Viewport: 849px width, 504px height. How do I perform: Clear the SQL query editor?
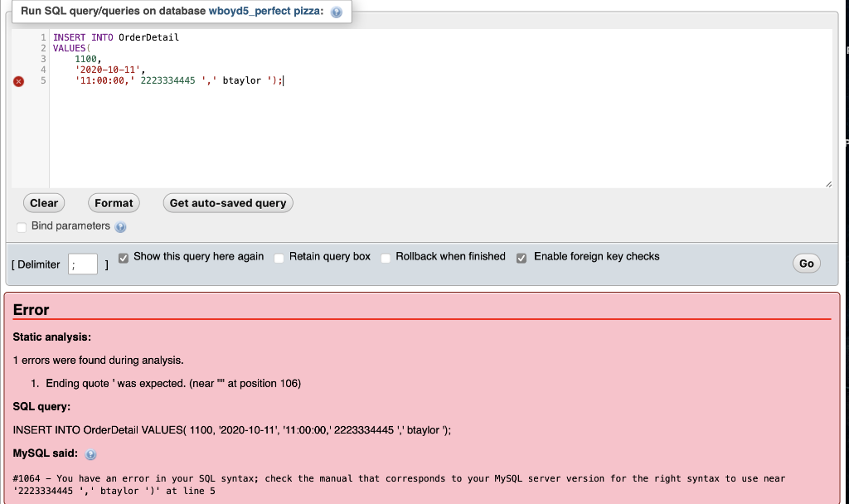tap(43, 203)
